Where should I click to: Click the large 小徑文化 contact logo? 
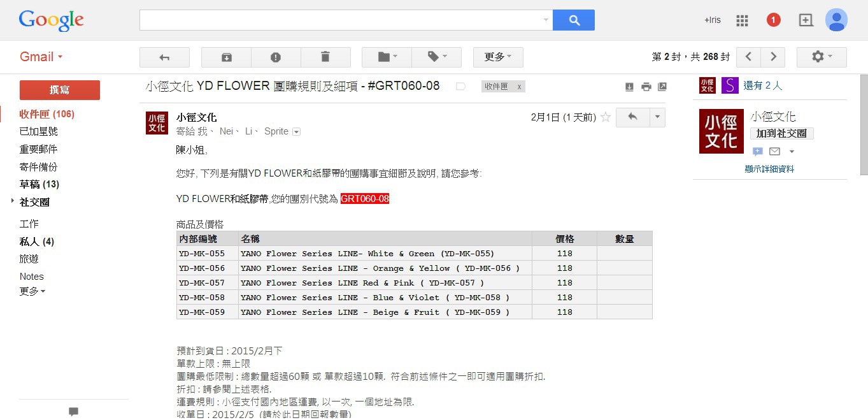point(722,131)
